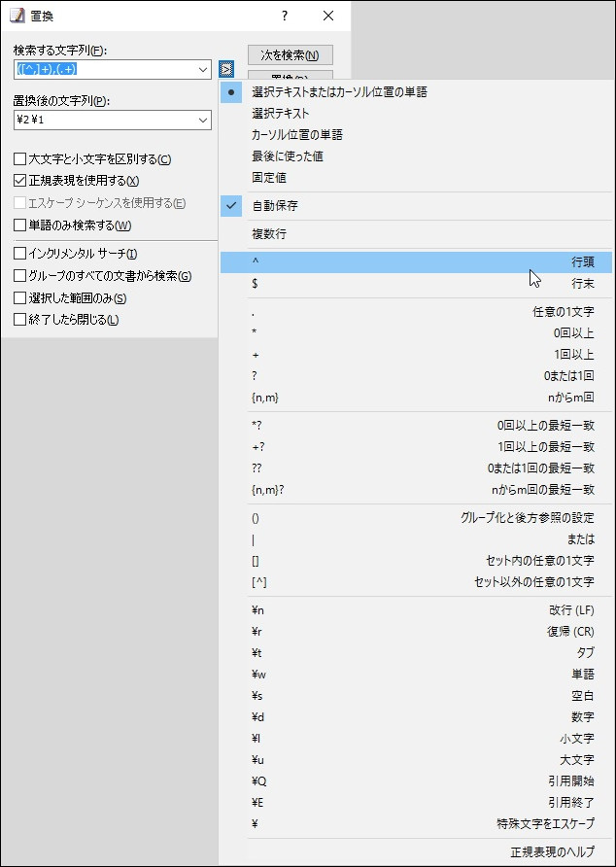Screen dimensions: 616x867
Task: Insert $ 行末 from the menu
Action: pyautogui.click(x=417, y=284)
